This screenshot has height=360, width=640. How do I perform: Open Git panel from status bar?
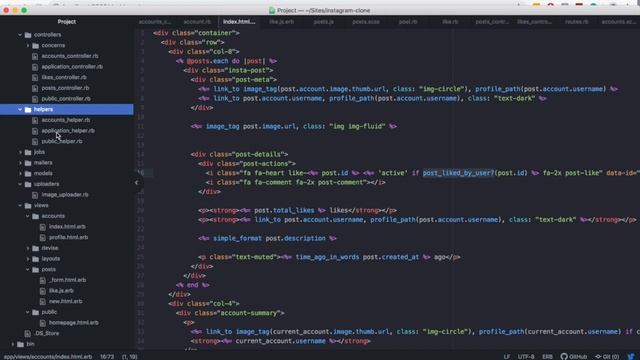pyautogui.click(x=607, y=356)
